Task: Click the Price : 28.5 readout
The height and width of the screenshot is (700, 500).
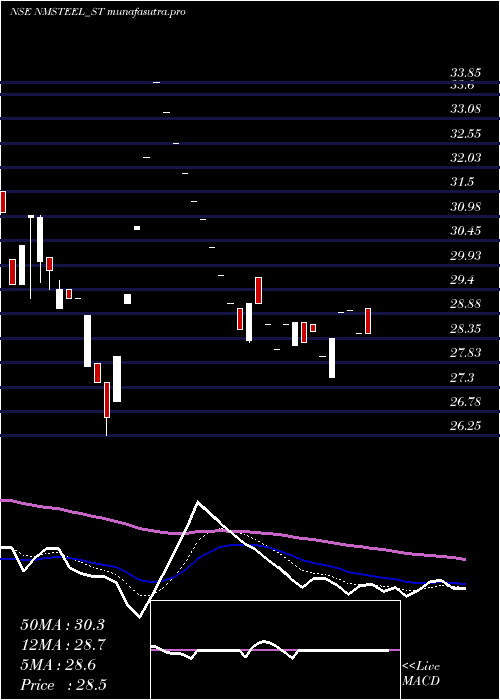Action: [63, 685]
